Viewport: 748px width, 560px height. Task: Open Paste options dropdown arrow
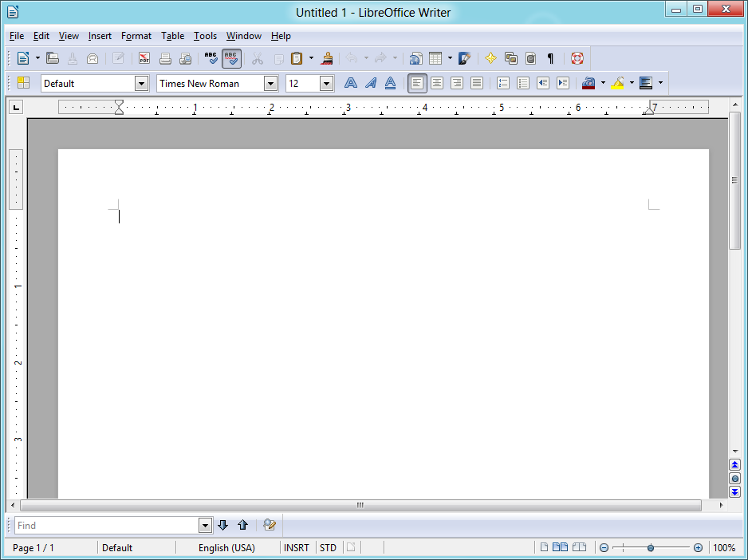(312, 59)
